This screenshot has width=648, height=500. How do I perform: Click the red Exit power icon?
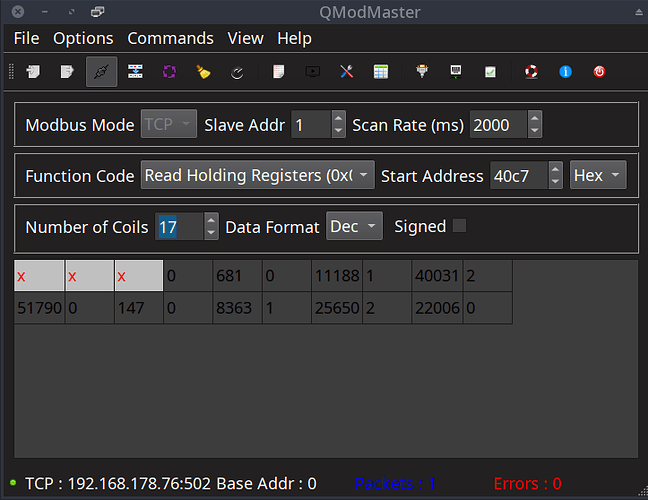click(x=599, y=72)
